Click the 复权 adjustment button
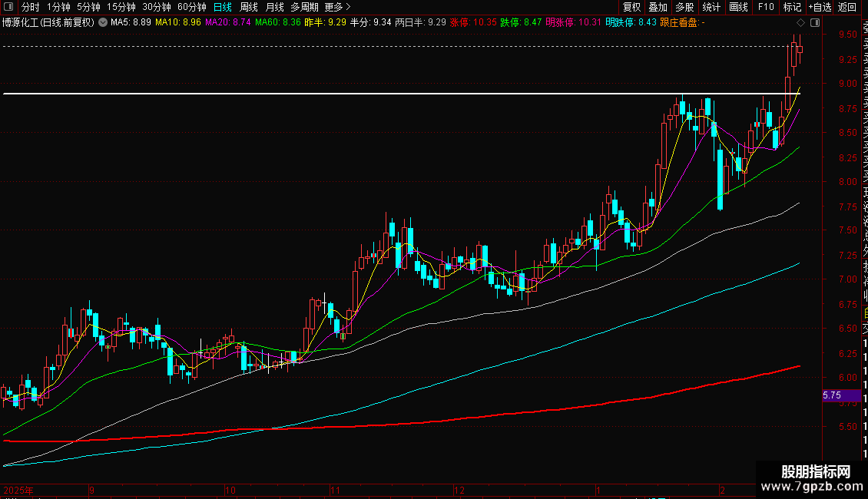The width and height of the screenshot is (868, 499). click(x=631, y=7)
